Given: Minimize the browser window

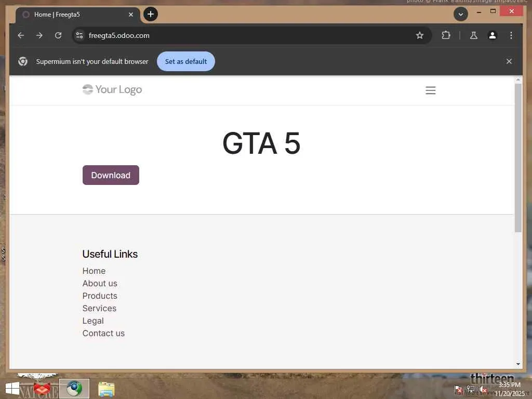Looking at the screenshot, I should [x=478, y=12].
